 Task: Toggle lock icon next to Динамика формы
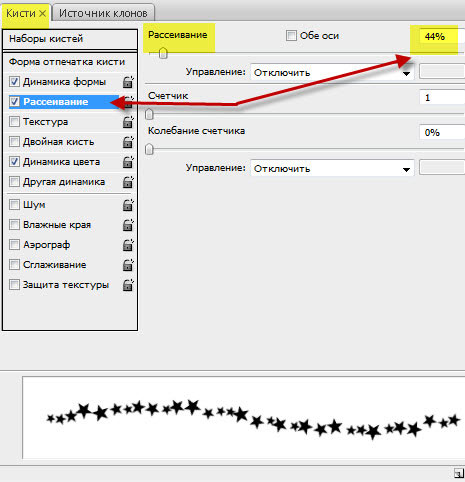tap(128, 82)
